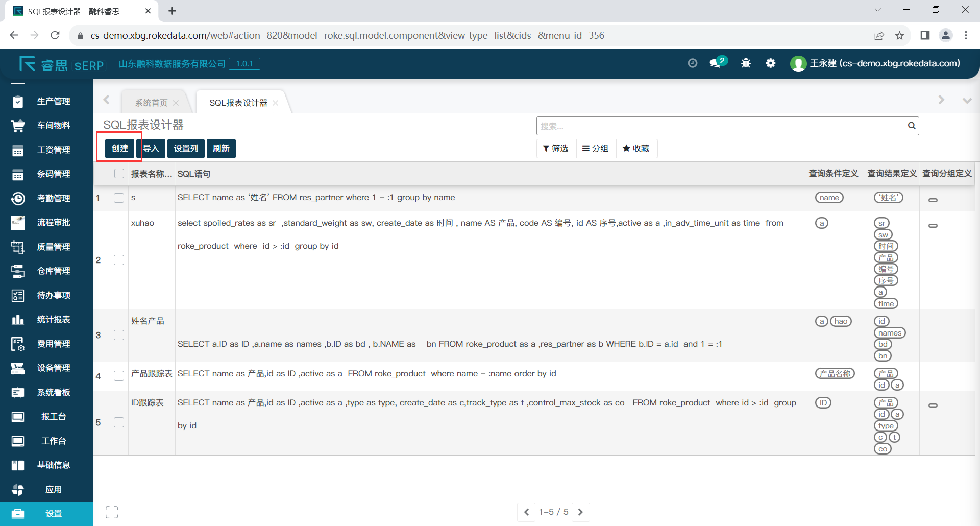Open the settings gear icon in header
Viewport: 980px width, 526px height.
pos(771,63)
